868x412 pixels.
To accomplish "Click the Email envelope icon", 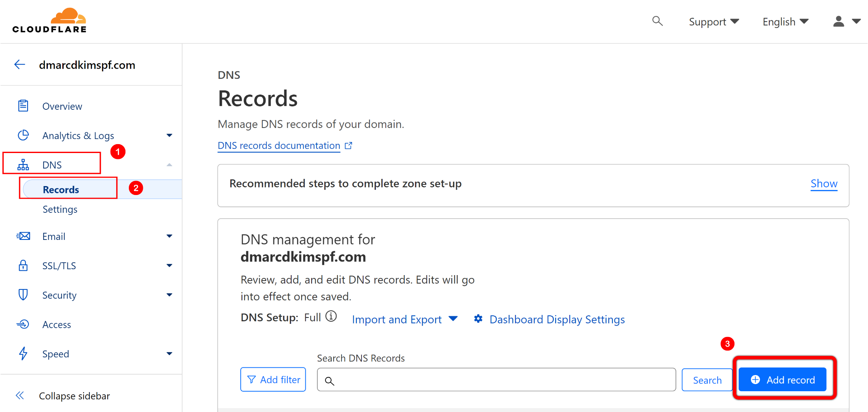I will tap(23, 236).
